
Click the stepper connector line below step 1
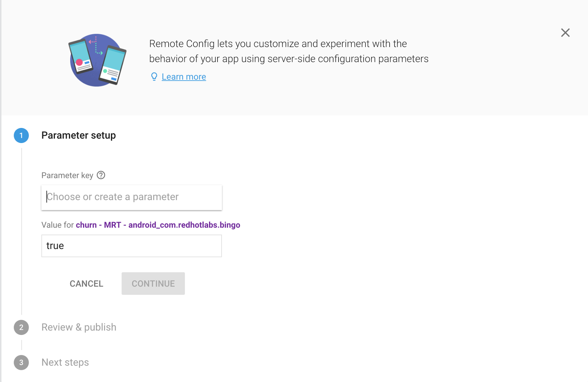tap(22, 232)
